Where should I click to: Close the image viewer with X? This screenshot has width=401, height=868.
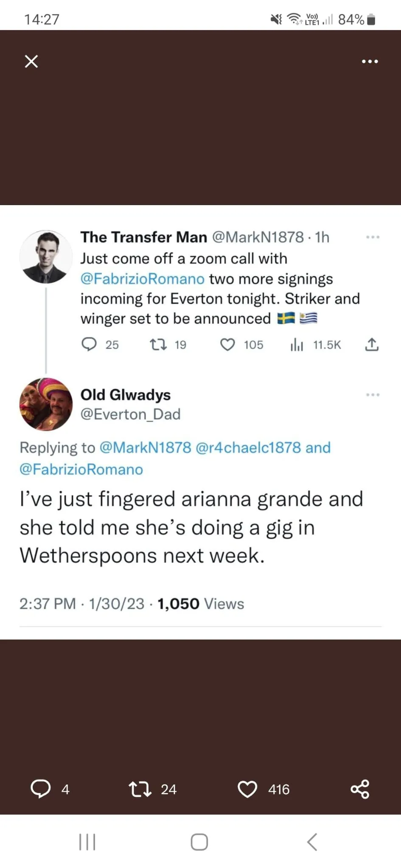31,61
